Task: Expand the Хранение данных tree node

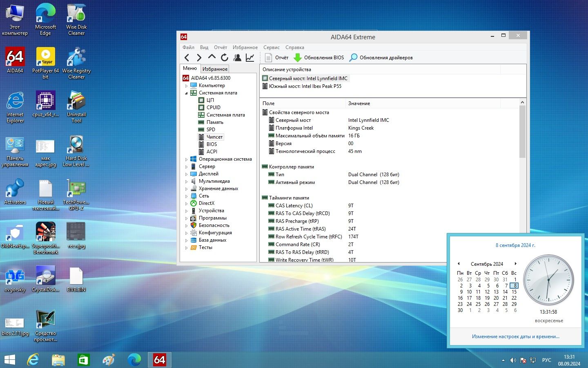Action: tap(187, 189)
